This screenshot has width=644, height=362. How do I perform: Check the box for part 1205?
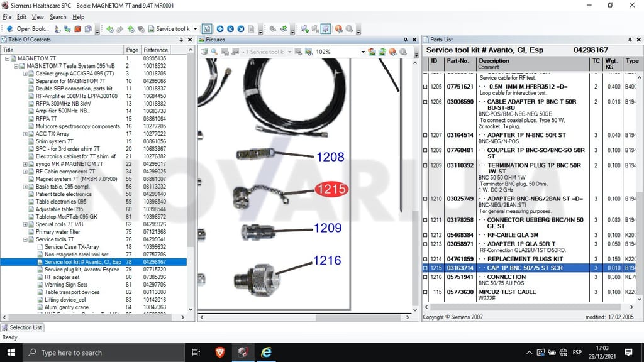[425, 87]
